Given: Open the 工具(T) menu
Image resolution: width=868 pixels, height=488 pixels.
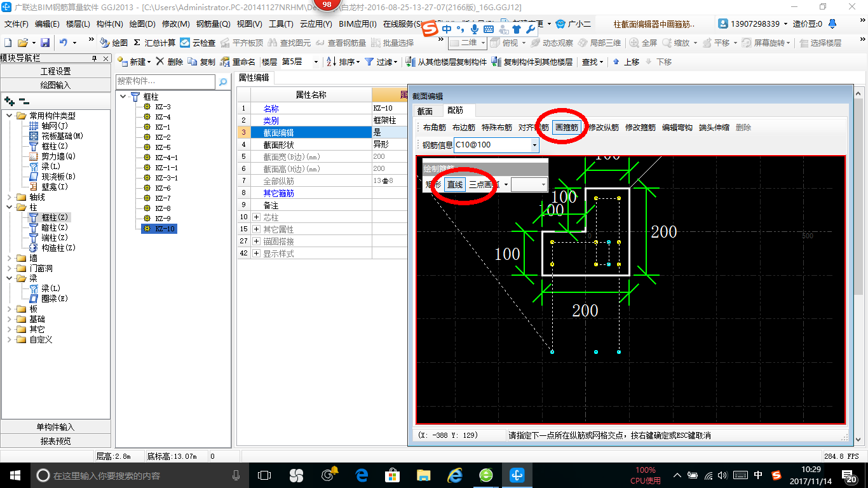Looking at the screenshot, I should pyautogui.click(x=281, y=24).
